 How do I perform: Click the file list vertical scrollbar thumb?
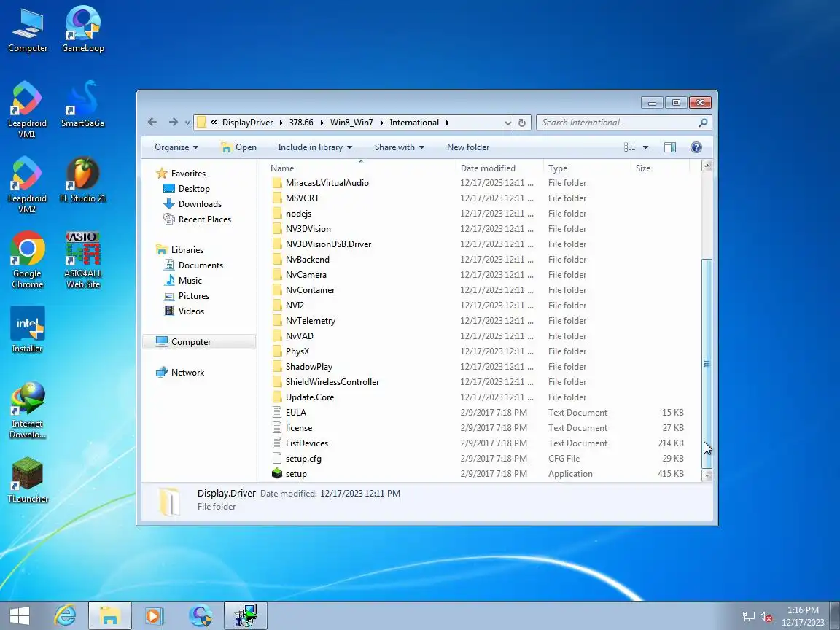point(707,364)
